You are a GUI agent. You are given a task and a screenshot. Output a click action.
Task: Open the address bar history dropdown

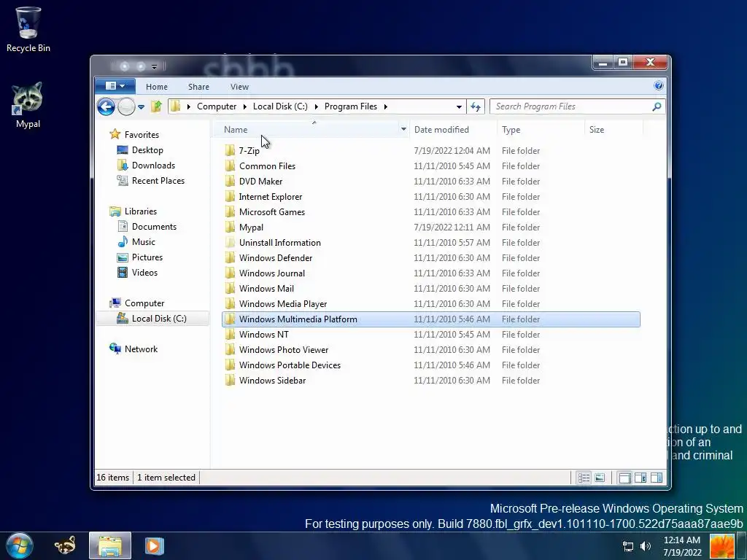pos(459,106)
